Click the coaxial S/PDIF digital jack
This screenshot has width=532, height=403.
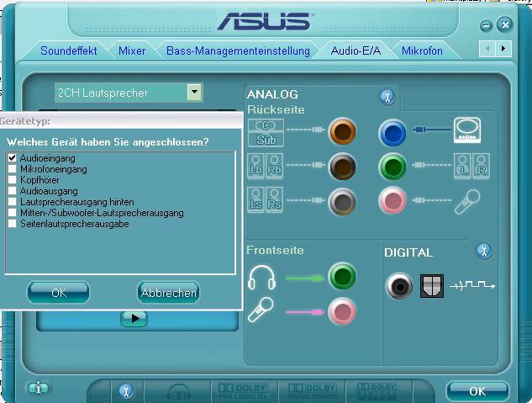(x=400, y=286)
